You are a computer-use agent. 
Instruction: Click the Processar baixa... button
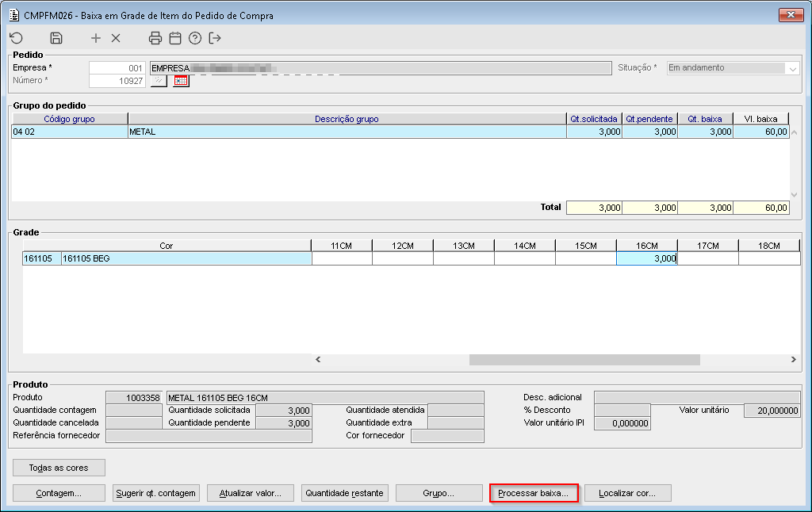click(534, 493)
